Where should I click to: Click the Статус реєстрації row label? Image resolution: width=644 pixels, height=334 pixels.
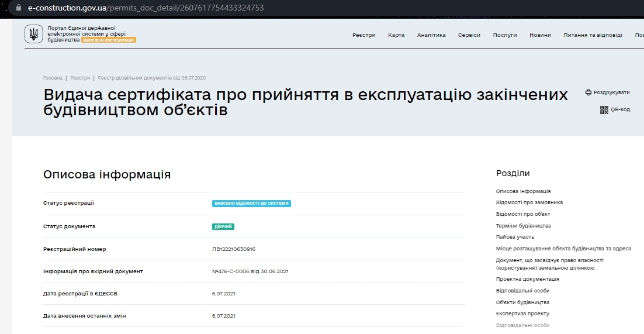click(x=68, y=203)
